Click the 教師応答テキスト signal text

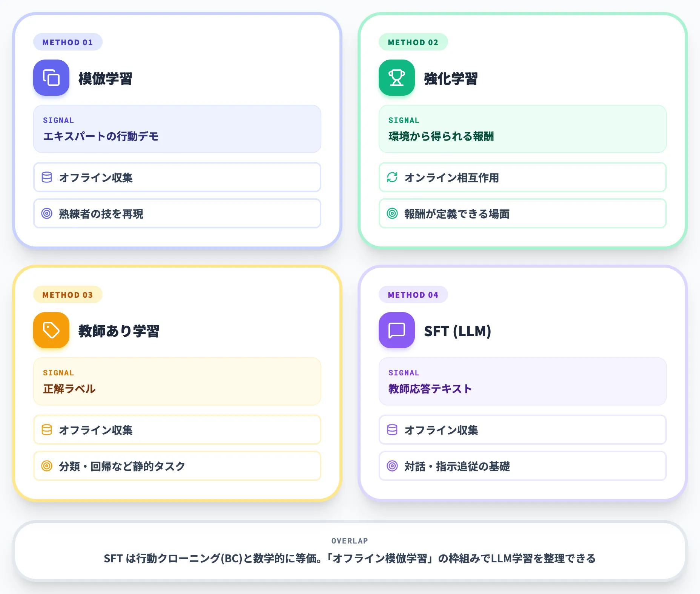[430, 389]
